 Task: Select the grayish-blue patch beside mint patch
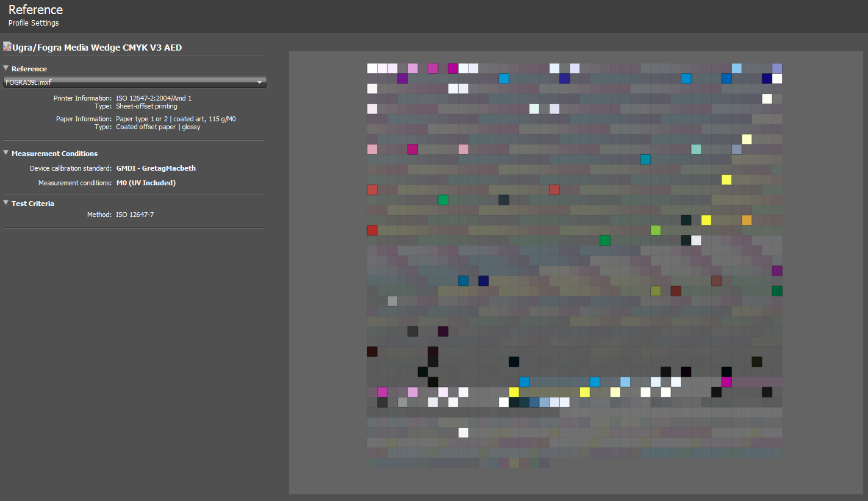(x=737, y=149)
